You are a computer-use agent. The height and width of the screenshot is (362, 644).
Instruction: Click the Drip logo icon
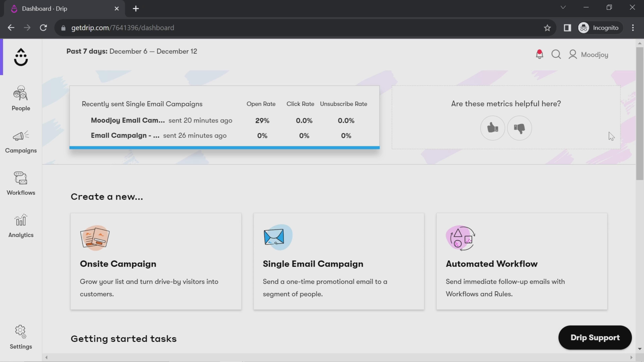coord(21,57)
